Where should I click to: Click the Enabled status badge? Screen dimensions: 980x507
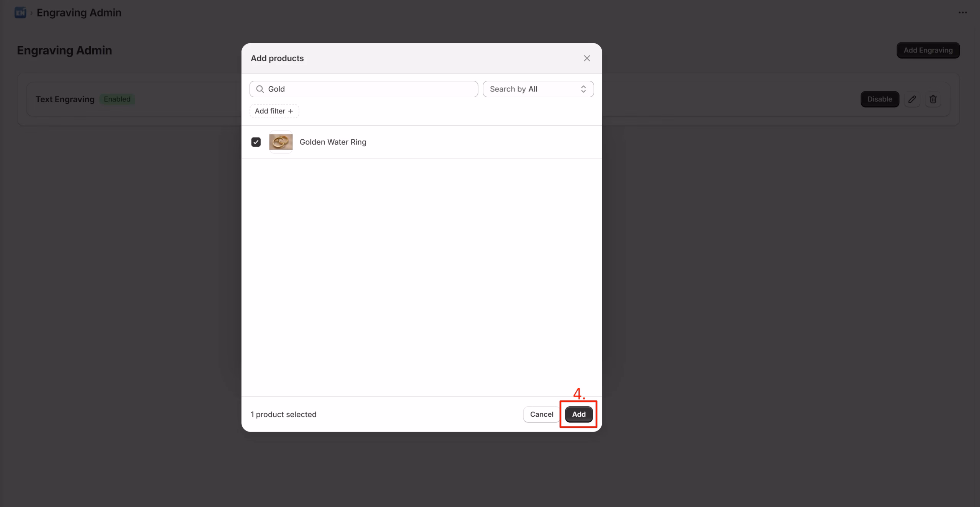(x=117, y=99)
